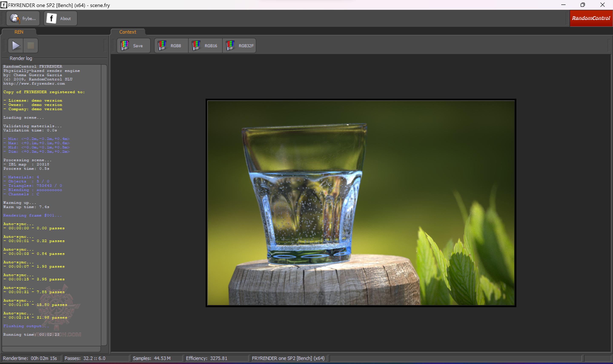The width and height of the screenshot is (613, 364).
Task: Switch to the Context tab
Action: click(x=128, y=32)
